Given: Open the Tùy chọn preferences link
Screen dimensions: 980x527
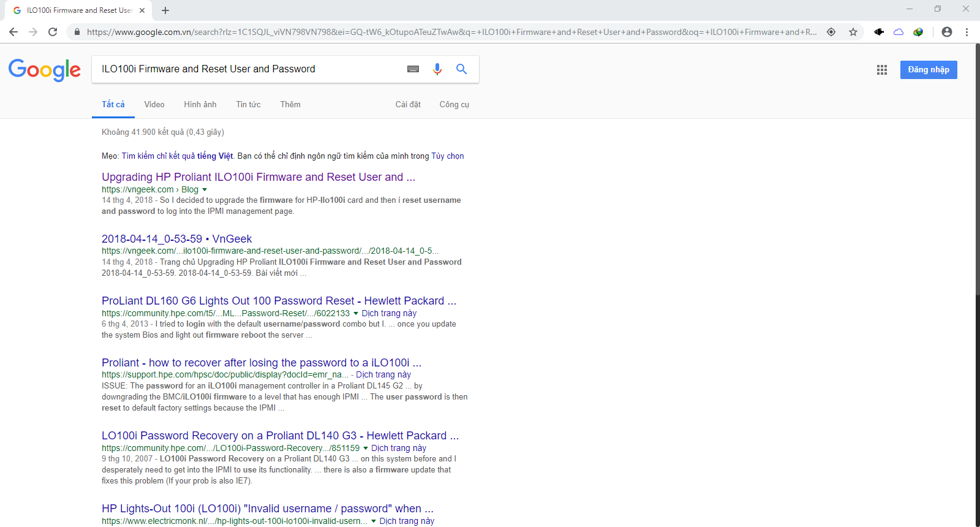Looking at the screenshot, I should (x=448, y=156).
